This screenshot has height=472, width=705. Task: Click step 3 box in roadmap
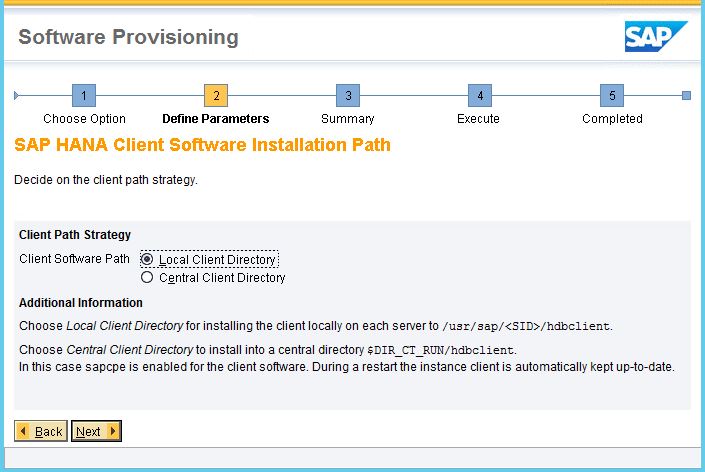tap(348, 95)
